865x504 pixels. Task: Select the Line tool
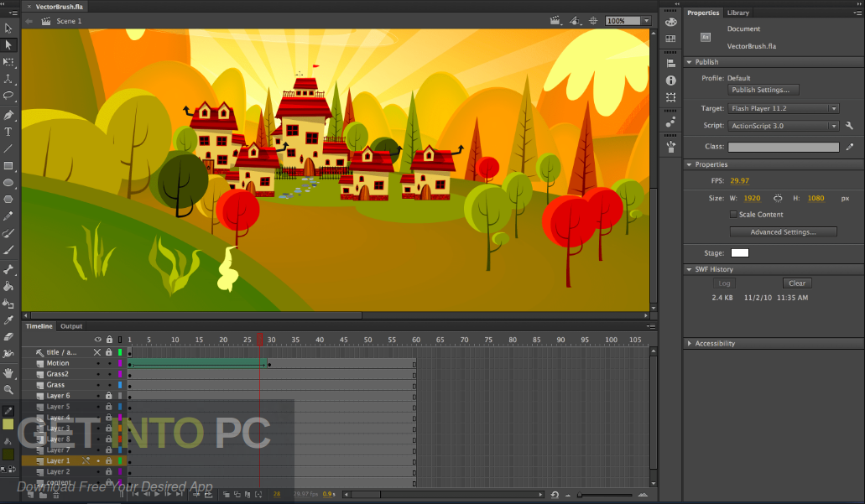[8, 149]
